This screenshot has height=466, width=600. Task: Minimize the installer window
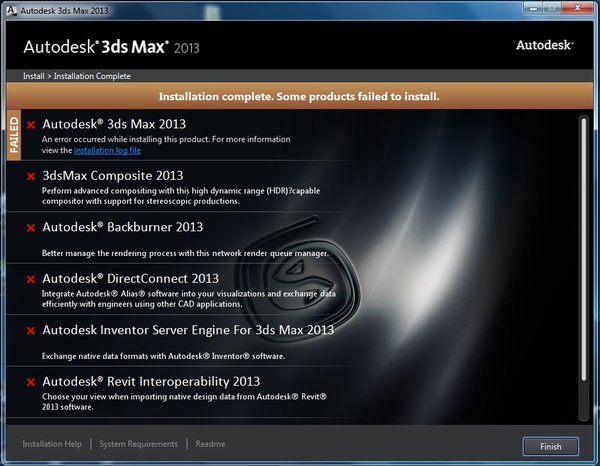coord(533,8)
